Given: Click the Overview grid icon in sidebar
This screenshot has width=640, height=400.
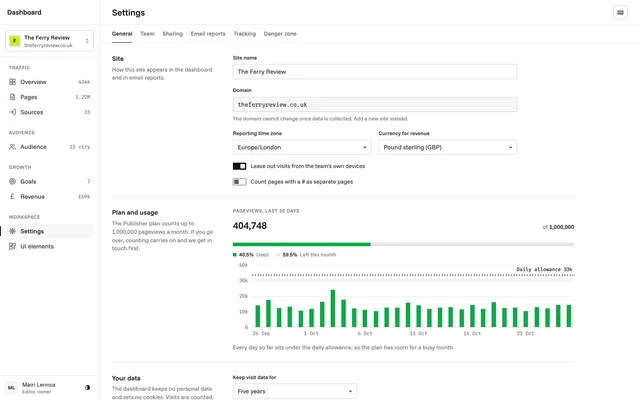Looking at the screenshot, I should click(12, 82).
